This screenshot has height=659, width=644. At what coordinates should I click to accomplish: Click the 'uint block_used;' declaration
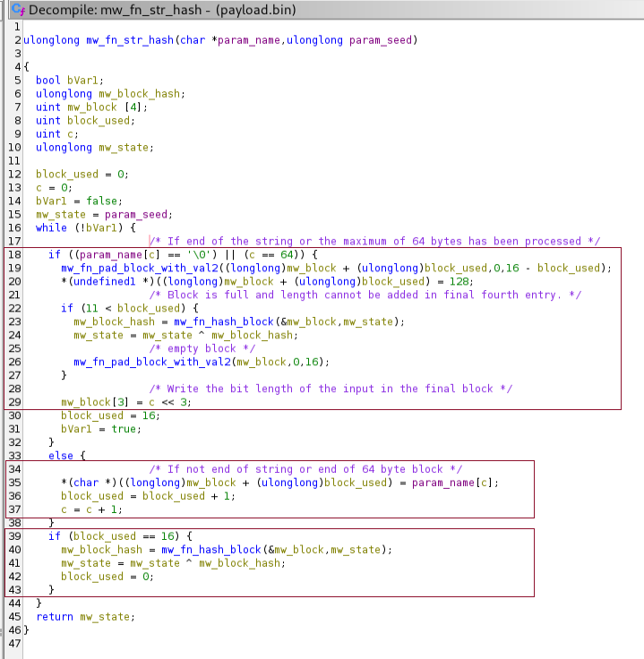(85, 121)
